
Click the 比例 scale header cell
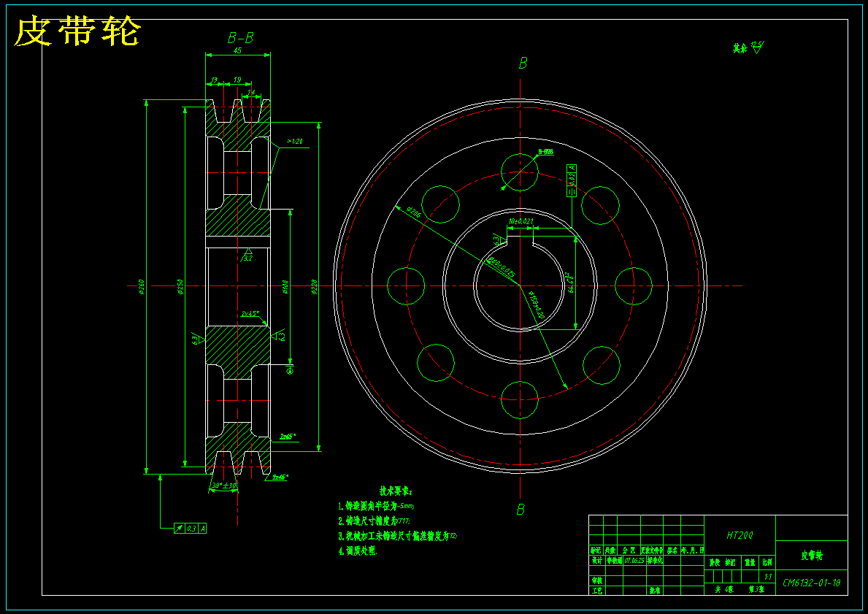tap(768, 562)
